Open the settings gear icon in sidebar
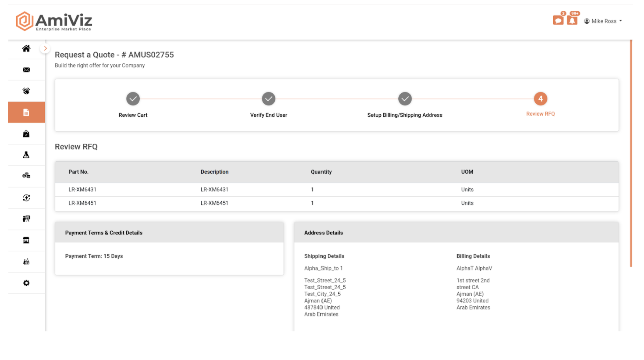The height and width of the screenshot is (360, 644). point(26,283)
